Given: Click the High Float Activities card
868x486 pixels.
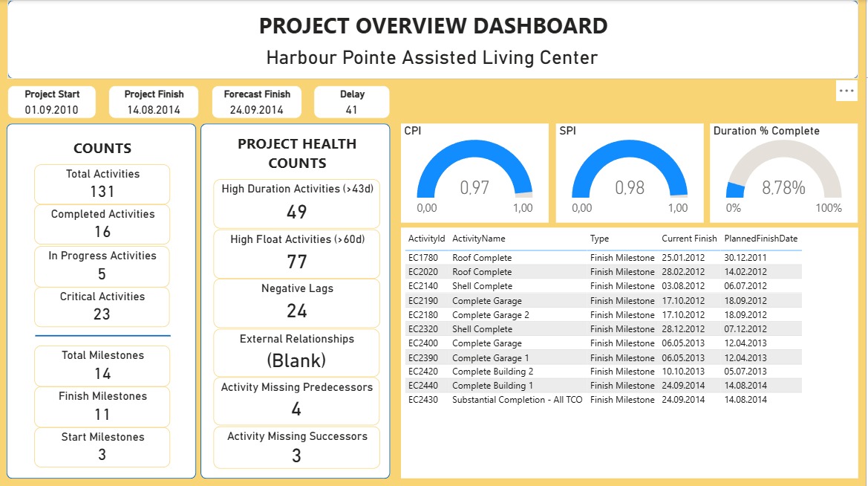Looking at the screenshot, I should (296, 253).
